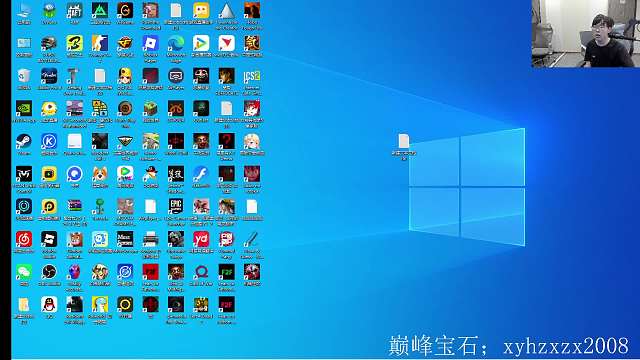Screen dimensions: 640x360
Task: Open the printer device shortcut icon
Action: coord(150,240)
